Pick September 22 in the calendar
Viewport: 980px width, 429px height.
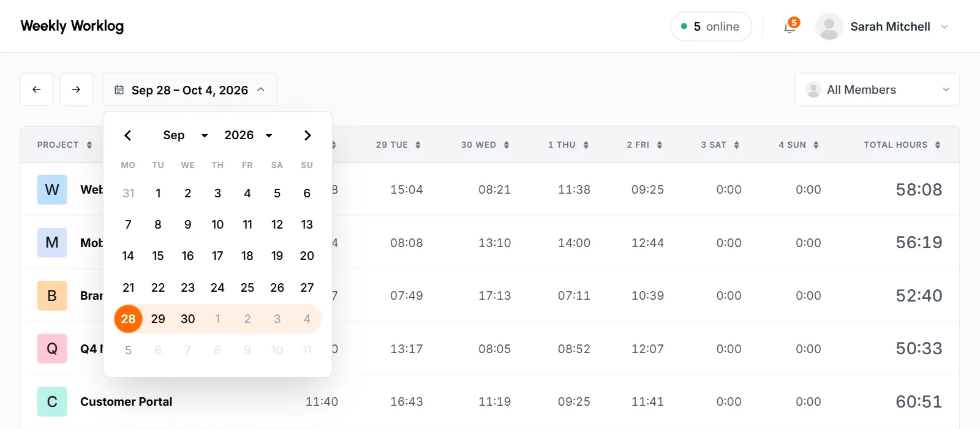tap(158, 287)
